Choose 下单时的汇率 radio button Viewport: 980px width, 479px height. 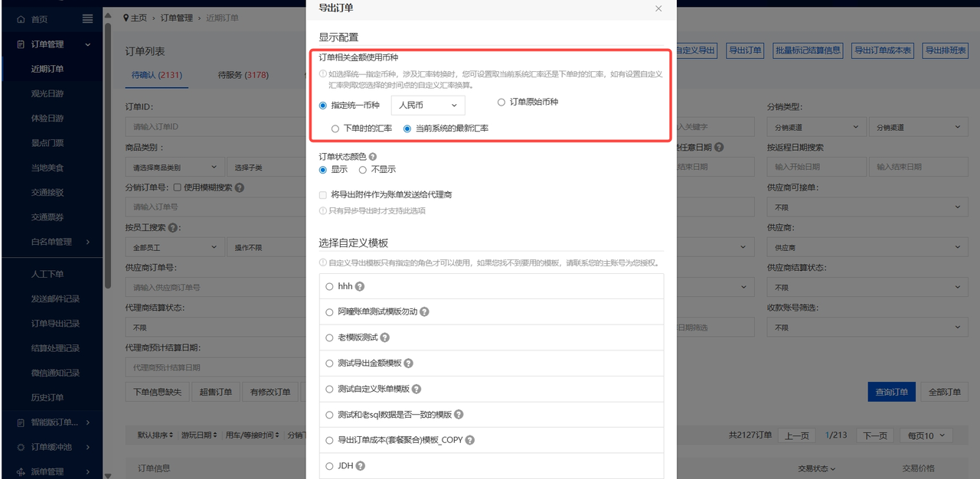[335, 129]
